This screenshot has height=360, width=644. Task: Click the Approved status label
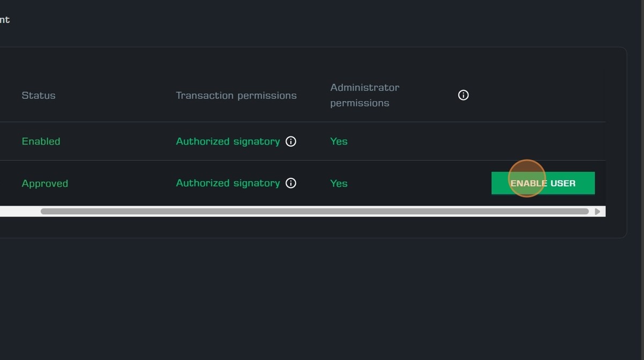coord(45,183)
